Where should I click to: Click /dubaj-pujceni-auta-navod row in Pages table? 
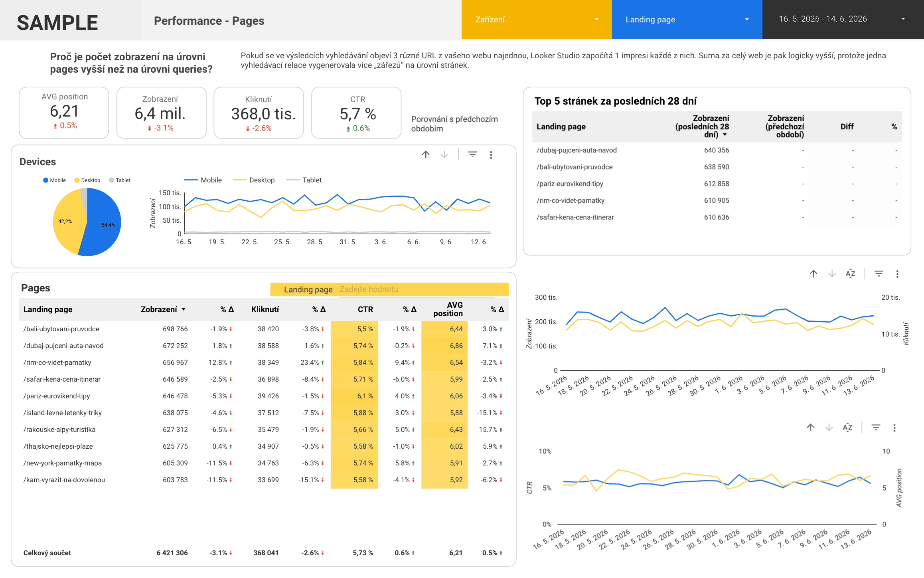[264, 346]
